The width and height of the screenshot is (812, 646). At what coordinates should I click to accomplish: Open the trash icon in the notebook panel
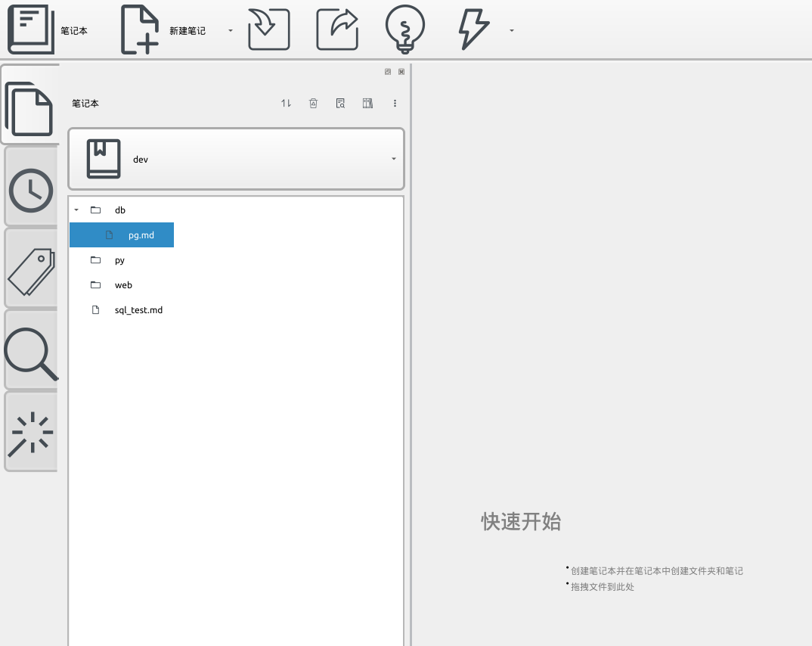click(x=313, y=103)
